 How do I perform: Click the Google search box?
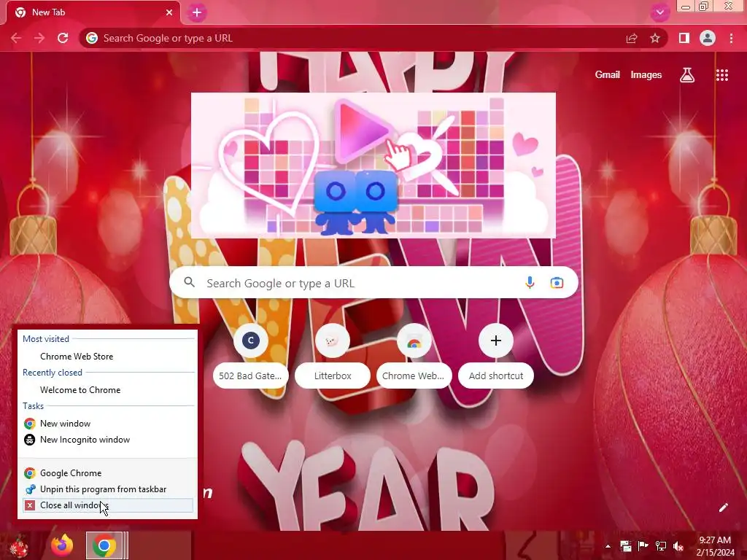pos(373,283)
